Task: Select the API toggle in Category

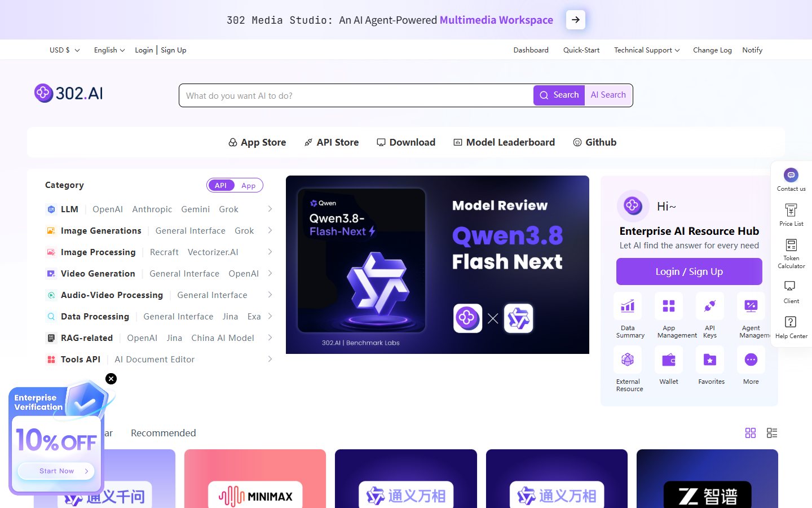Action: [221, 185]
